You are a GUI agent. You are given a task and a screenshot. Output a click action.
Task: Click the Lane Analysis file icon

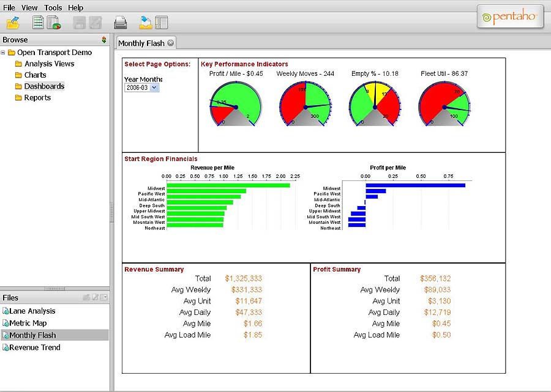coord(6,311)
